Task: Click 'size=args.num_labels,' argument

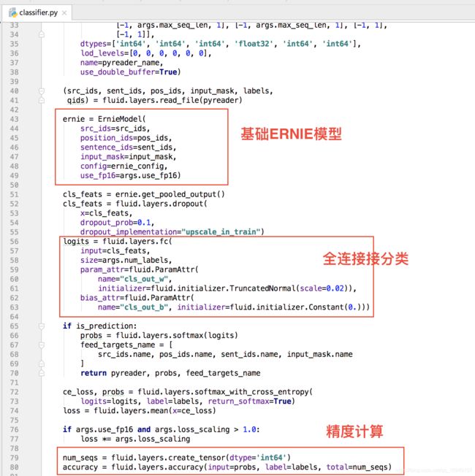Action: point(126,260)
